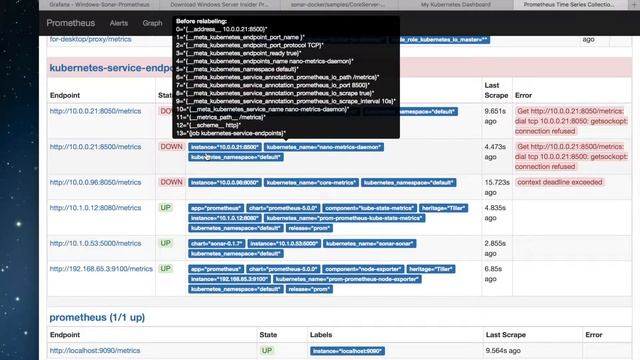Open the Prometheus home link in navbar
This screenshot has width=640, height=360.
coord(71,23)
